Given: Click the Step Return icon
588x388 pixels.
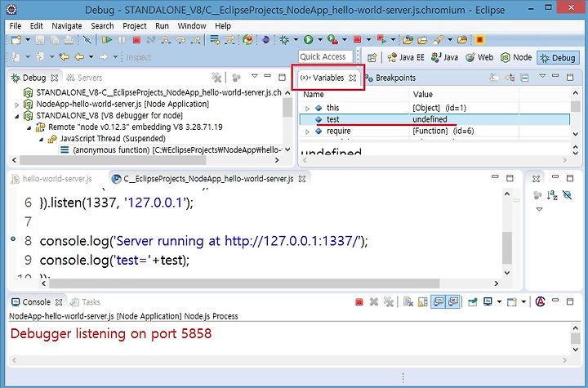Looking at the screenshot, I should click(x=196, y=40).
